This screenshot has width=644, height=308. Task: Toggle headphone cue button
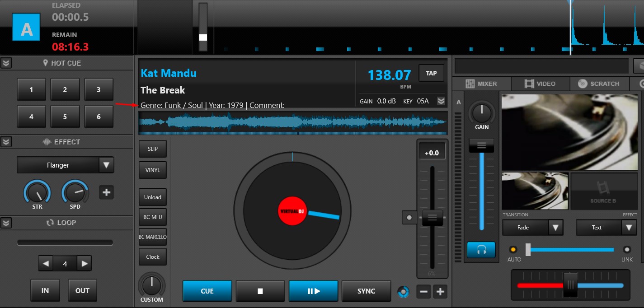point(481,250)
